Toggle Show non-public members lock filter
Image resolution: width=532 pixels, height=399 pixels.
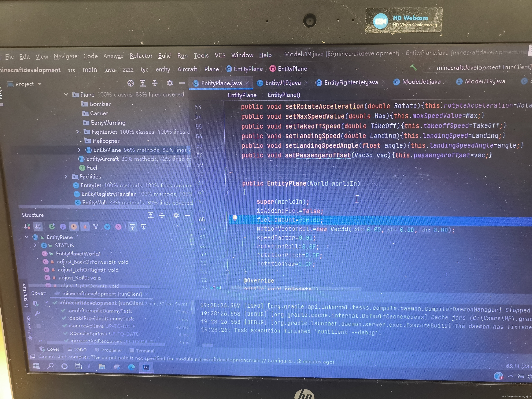[85, 227]
